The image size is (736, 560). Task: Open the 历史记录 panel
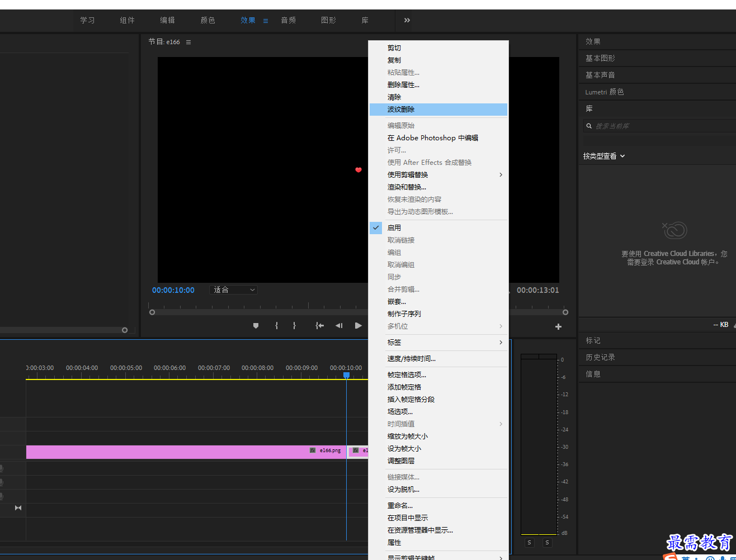(x=600, y=357)
